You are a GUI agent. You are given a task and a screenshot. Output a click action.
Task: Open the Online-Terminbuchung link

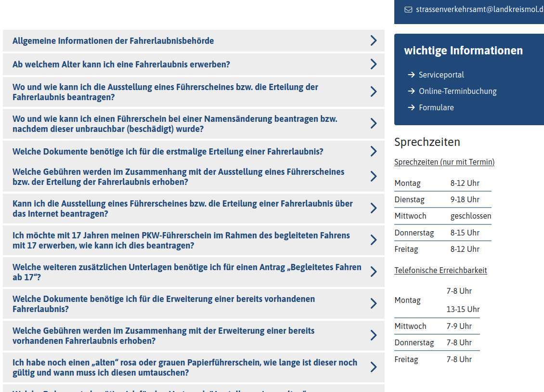pos(457,91)
